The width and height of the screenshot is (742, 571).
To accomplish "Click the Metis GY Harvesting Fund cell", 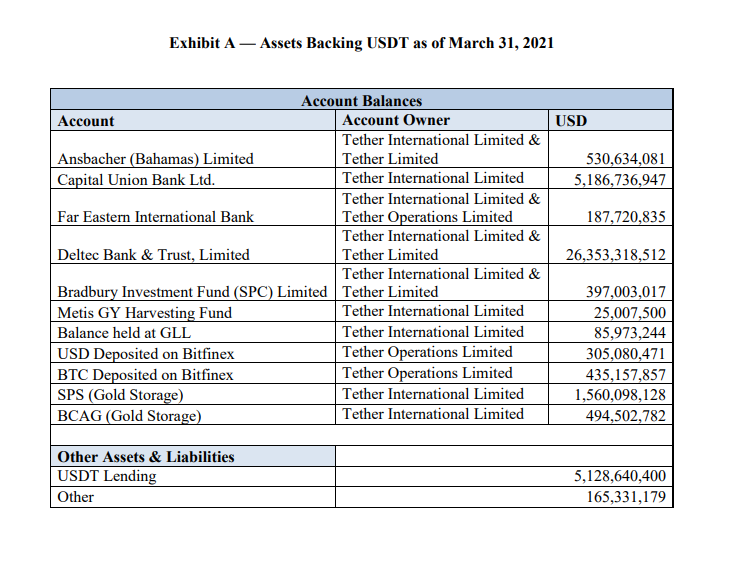I will [144, 312].
